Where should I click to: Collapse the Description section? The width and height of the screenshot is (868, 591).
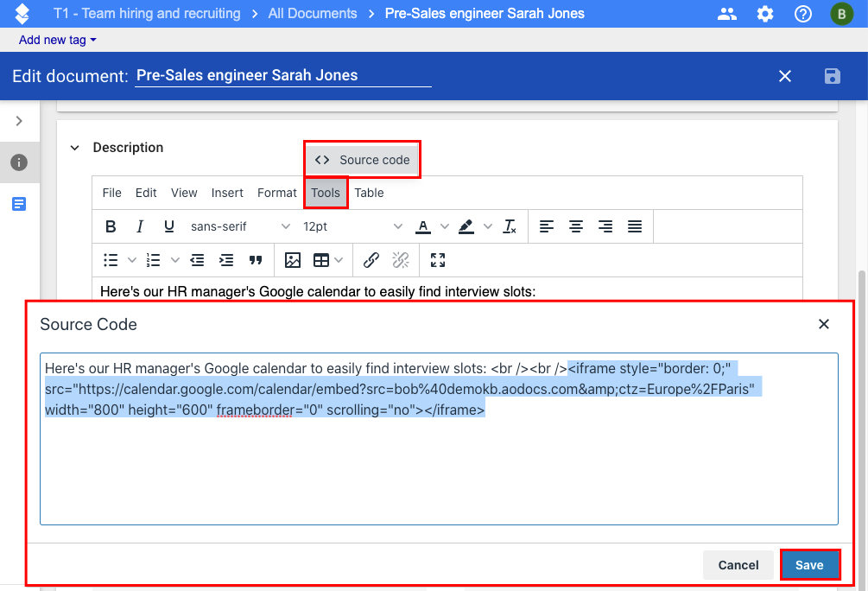pyautogui.click(x=75, y=148)
